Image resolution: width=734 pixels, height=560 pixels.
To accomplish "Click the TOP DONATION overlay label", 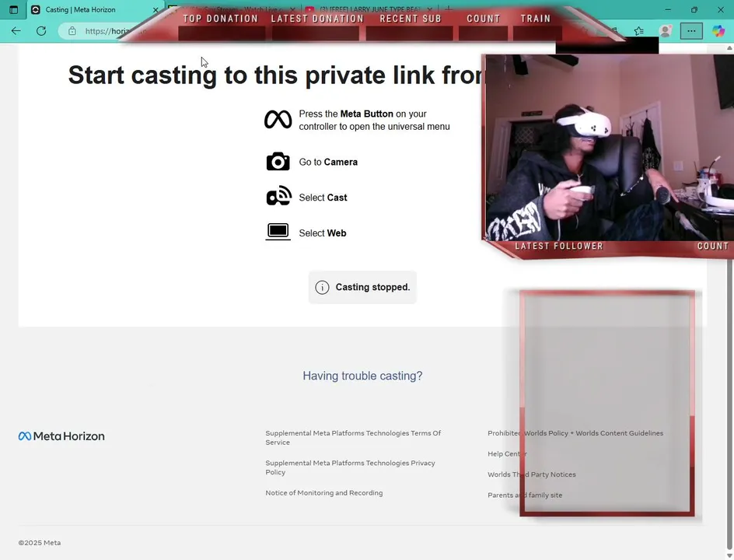I will point(221,19).
